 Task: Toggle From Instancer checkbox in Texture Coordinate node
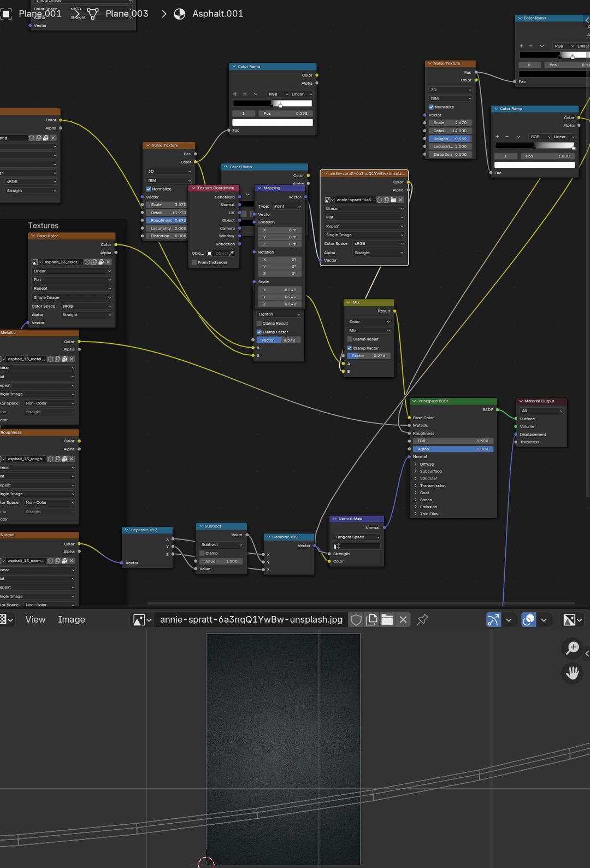[x=194, y=262]
